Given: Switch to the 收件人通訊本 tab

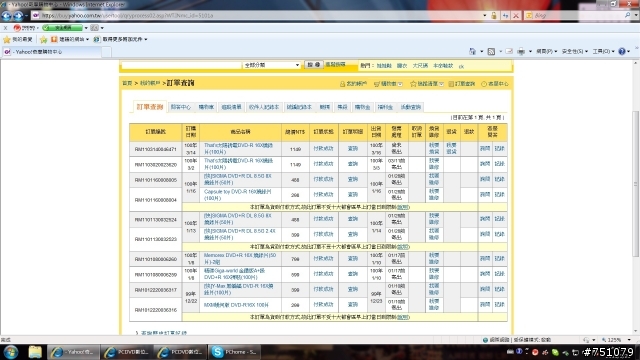Looking at the screenshot, I should coord(264,107).
